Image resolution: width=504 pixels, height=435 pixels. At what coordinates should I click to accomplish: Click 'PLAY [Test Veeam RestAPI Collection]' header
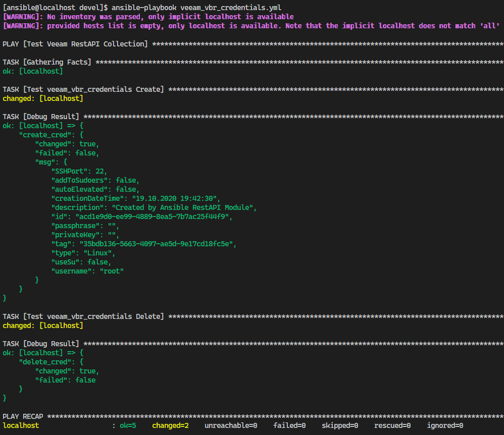point(75,44)
